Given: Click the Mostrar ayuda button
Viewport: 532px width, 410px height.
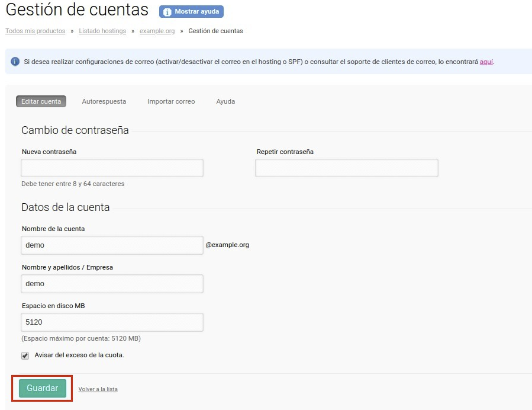Looking at the screenshot, I should click(191, 11).
